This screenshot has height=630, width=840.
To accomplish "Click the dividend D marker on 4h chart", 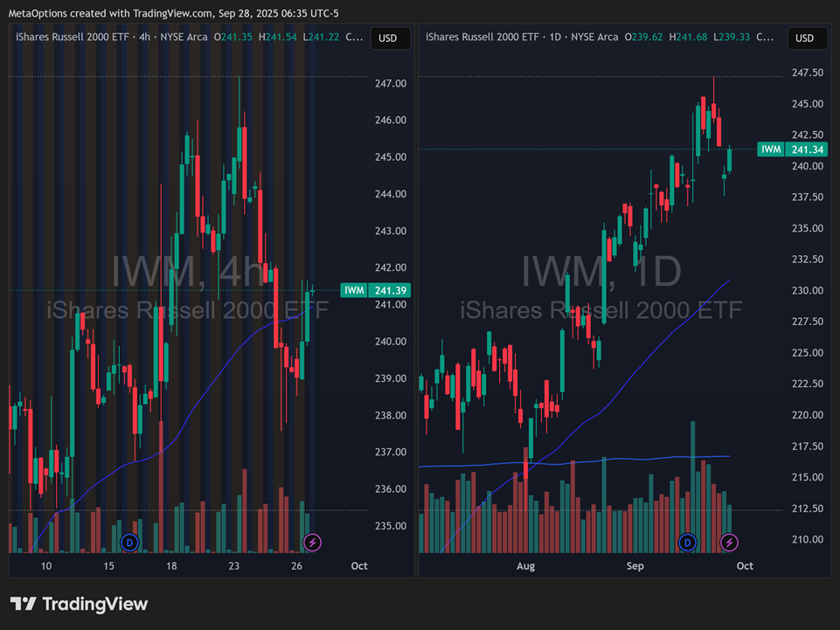I will pyautogui.click(x=129, y=543).
